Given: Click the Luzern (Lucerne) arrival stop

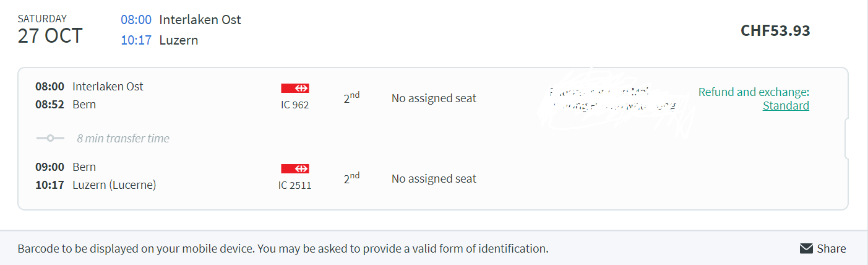Looking at the screenshot, I should pyautogui.click(x=114, y=185).
